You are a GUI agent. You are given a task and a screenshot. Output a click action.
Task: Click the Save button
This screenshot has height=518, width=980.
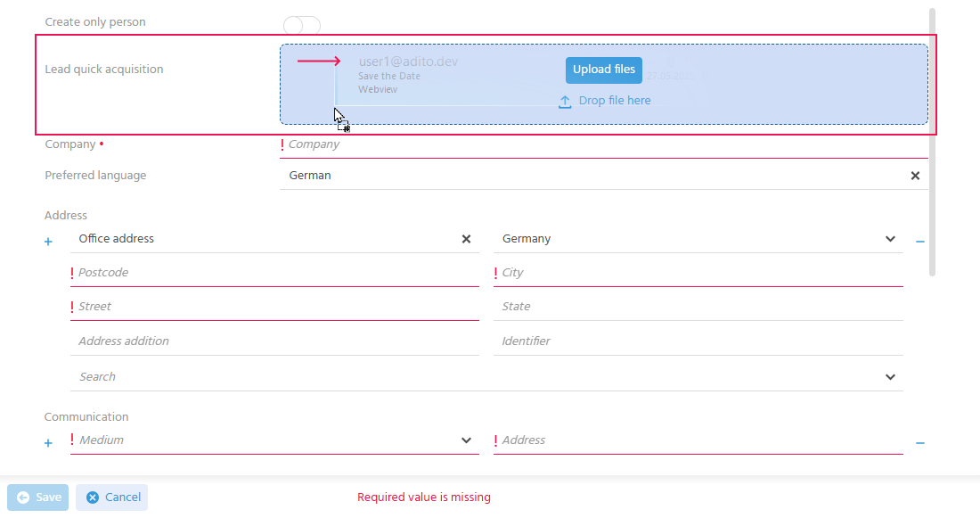[x=38, y=497]
